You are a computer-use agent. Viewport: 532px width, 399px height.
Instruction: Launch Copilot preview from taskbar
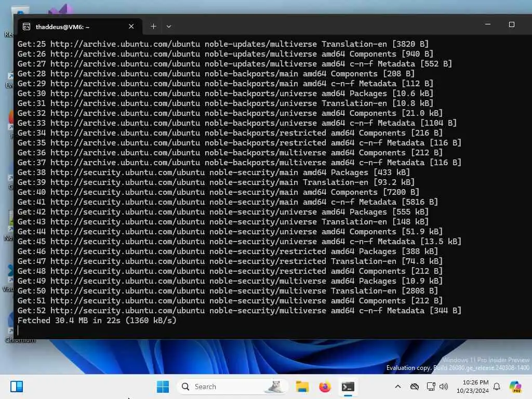pyautogui.click(x=515, y=387)
